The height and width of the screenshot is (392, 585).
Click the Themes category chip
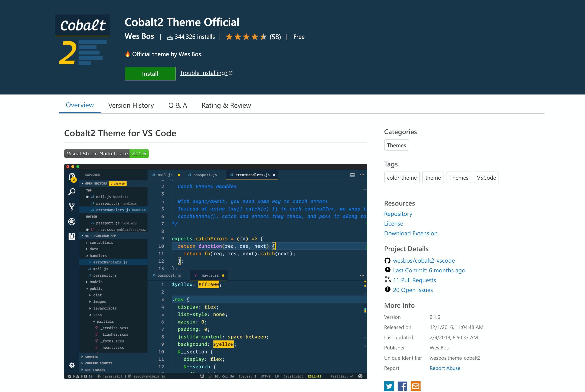pyautogui.click(x=396, y=145)
